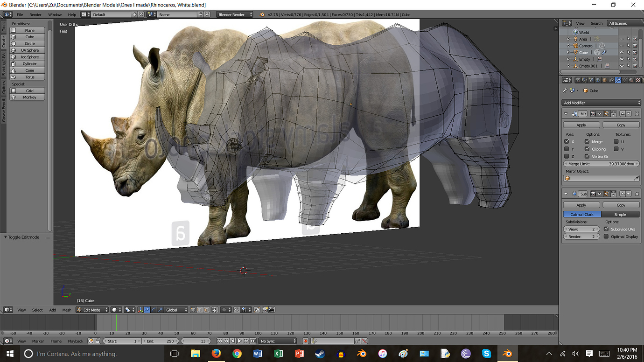Toggle the X axis checkbox in Mirror
This screenshot has width=644, height=362.
coord(567,141)
